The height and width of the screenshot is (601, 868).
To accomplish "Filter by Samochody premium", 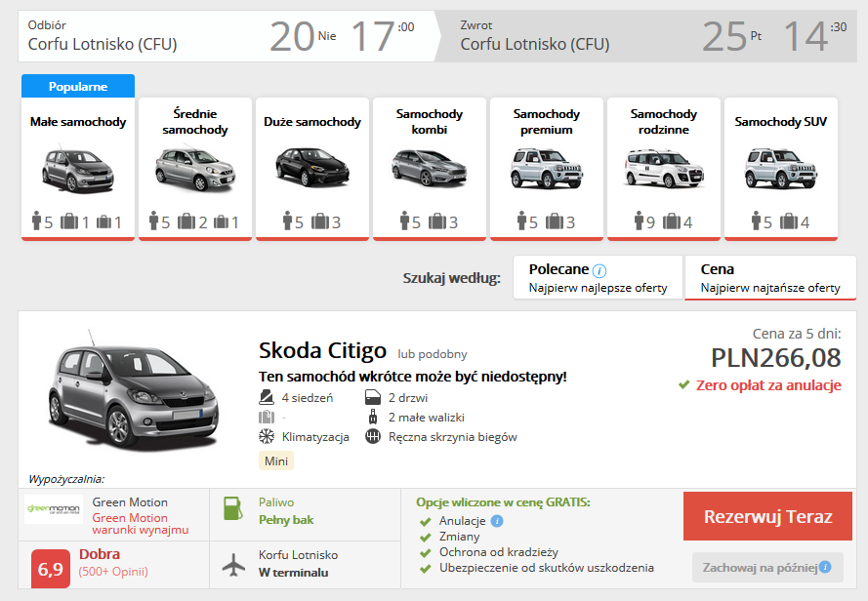I will pyautogui.click(x=547, y=169).
